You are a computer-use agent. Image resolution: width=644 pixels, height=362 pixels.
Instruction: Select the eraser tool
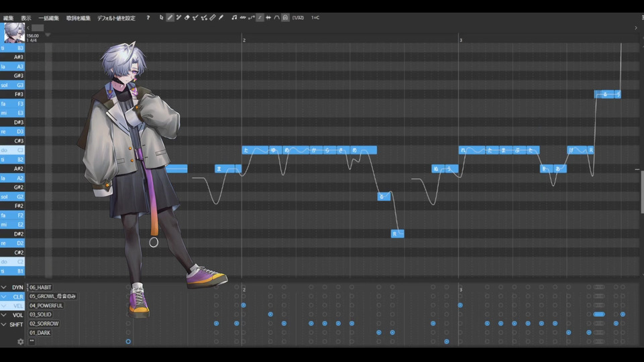(187, 17)
